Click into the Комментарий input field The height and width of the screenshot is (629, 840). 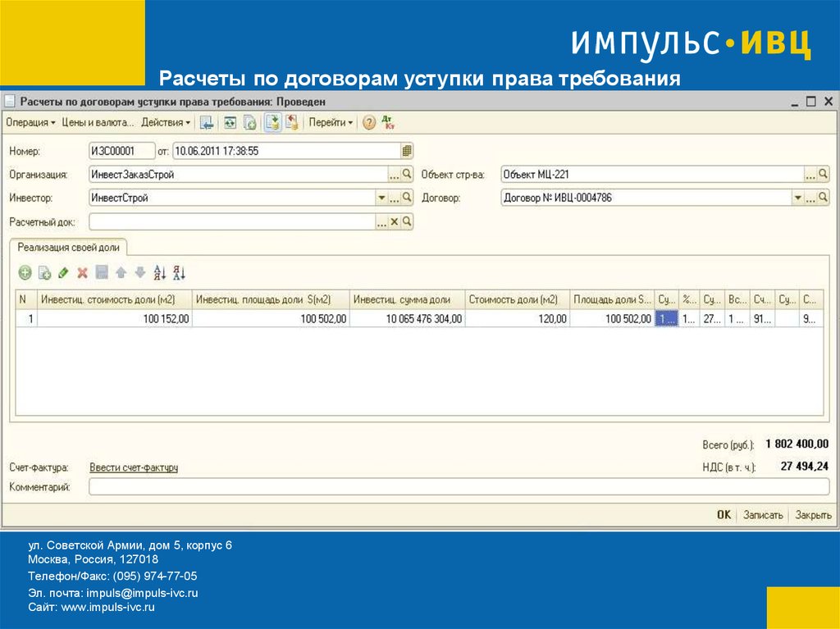coord(459,487)
